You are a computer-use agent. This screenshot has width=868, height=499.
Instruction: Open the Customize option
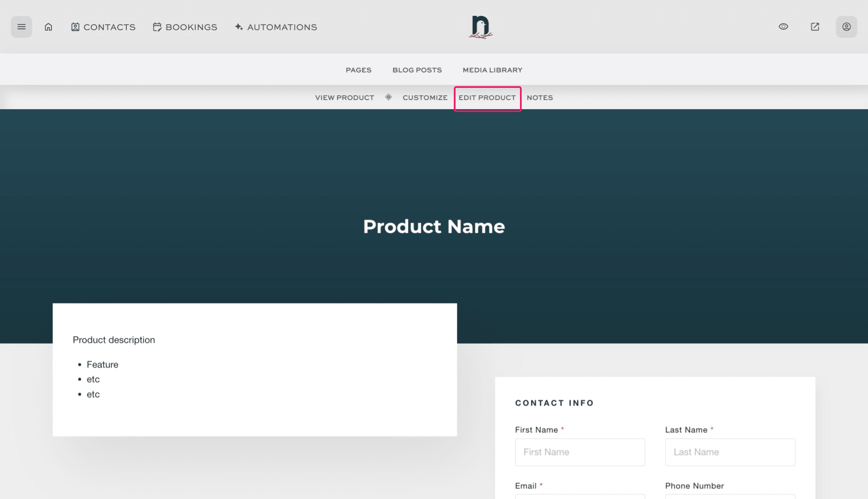pos(425,97)
